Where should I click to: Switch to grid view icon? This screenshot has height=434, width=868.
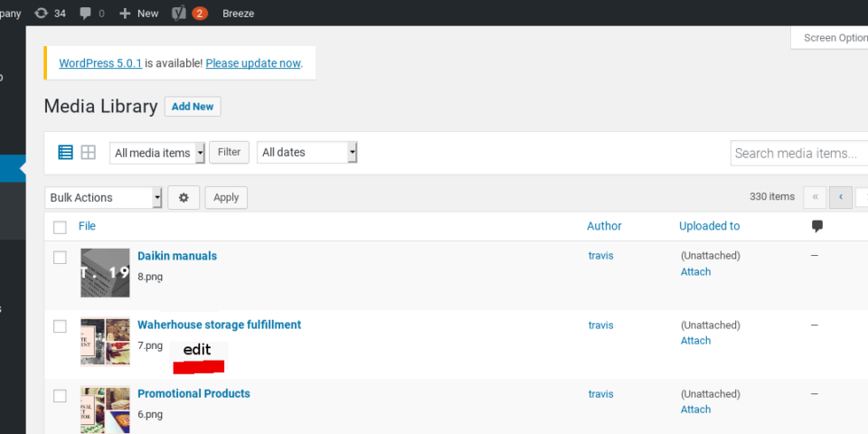[x=89, y=152]
